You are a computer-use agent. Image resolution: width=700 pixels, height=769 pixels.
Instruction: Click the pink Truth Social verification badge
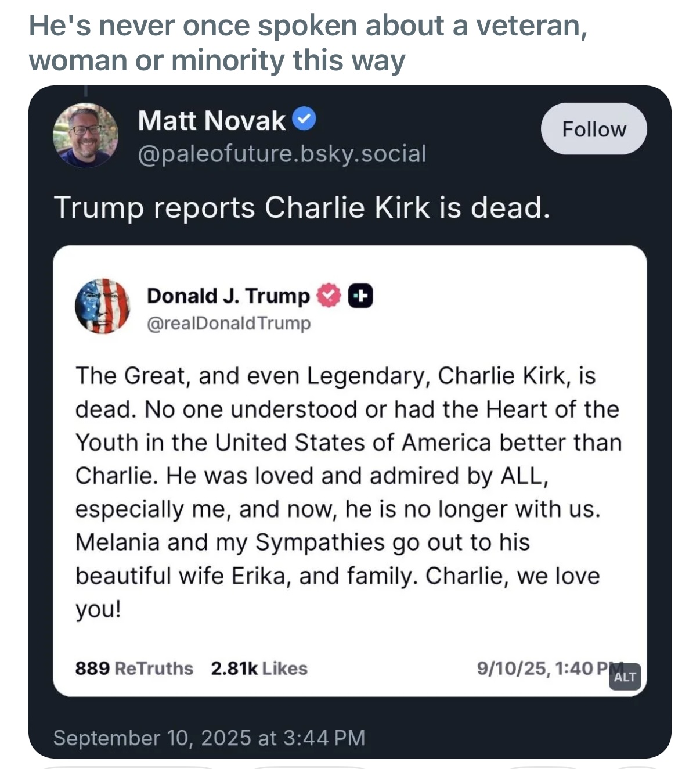coord(327,295)
